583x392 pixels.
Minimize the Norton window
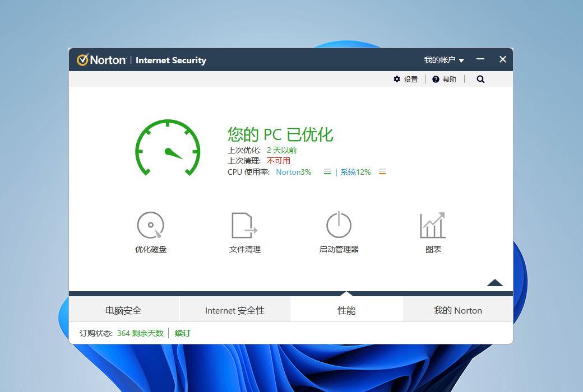[x=480, y=59]
